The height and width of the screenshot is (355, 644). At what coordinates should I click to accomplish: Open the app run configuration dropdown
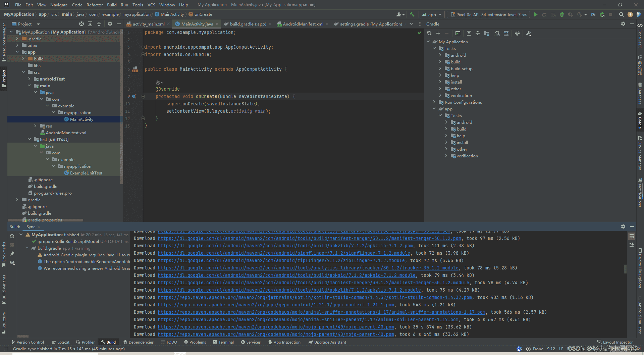coord(432,14)
